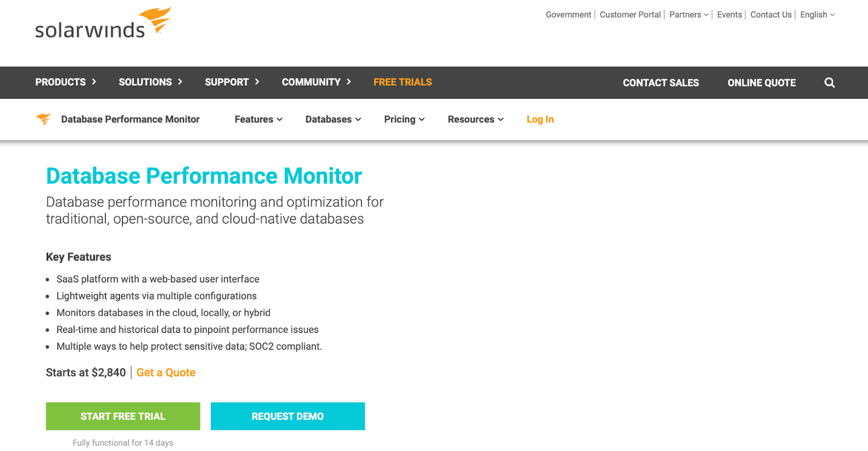Go to Free Trials
The width and height of the screenshot is (868, 451).
[403, 82]
